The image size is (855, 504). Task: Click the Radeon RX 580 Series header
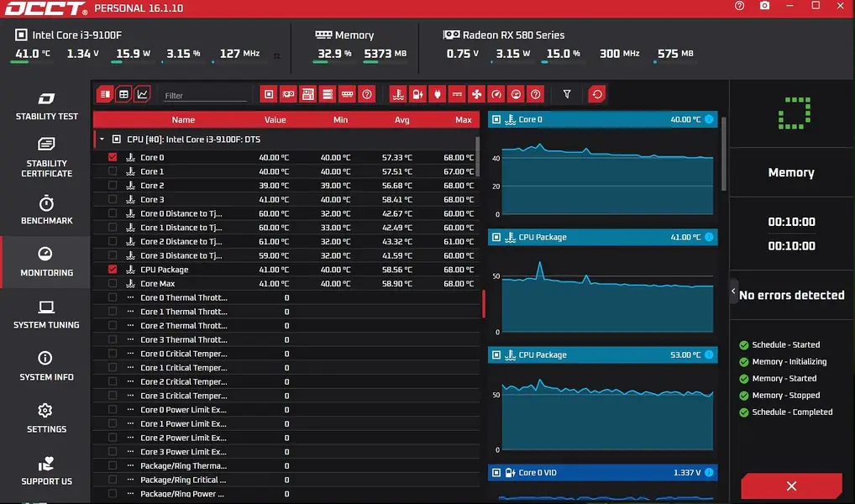point(513,35)
